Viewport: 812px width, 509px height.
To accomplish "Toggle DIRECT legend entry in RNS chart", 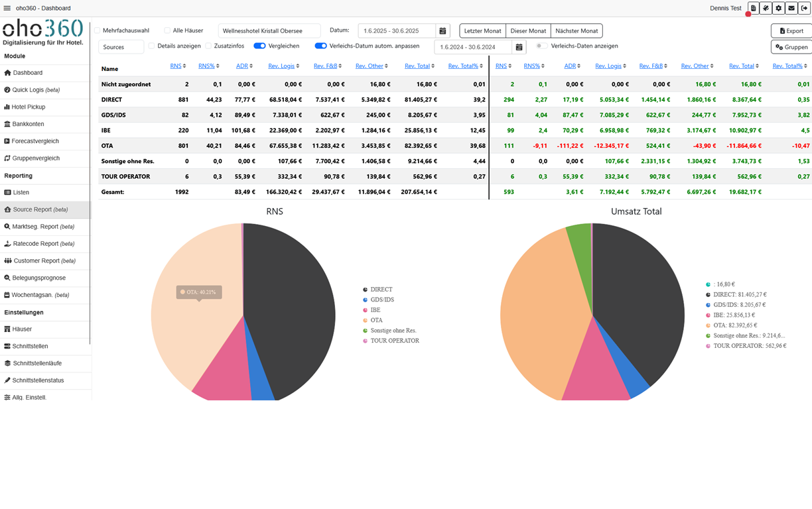I will click(377, 290).
